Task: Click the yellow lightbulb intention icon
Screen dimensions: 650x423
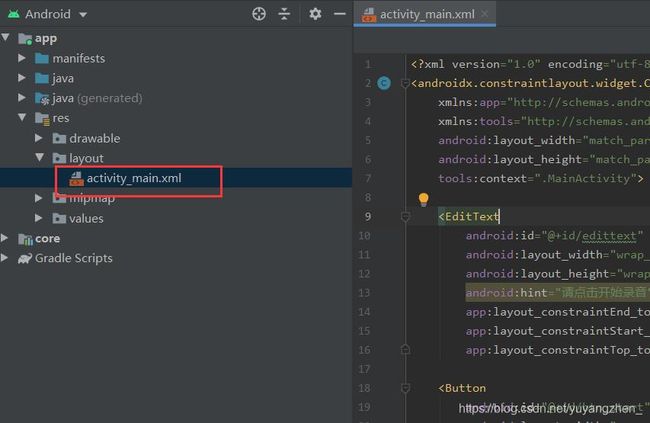Action: click(x=423, y=199)
